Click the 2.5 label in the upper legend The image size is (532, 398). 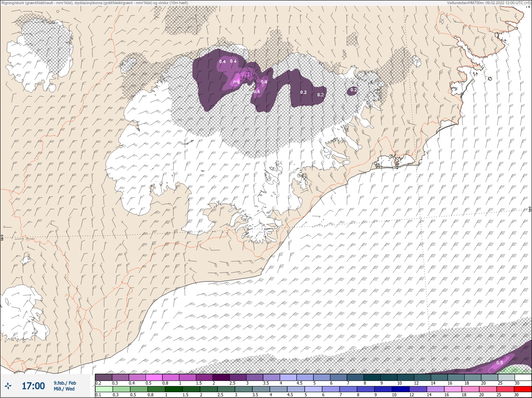click(232, 383)
